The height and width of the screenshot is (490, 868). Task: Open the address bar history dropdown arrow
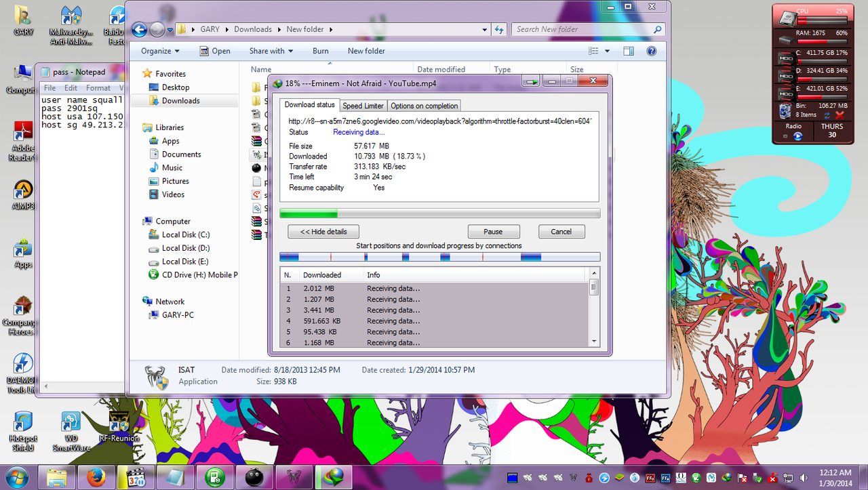point(484,30)
